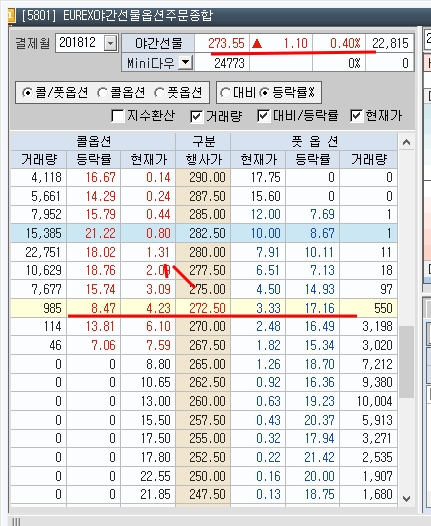
Task: Expand the Mini다우 dropdown arrow
Action: click(x=185, y=62)
